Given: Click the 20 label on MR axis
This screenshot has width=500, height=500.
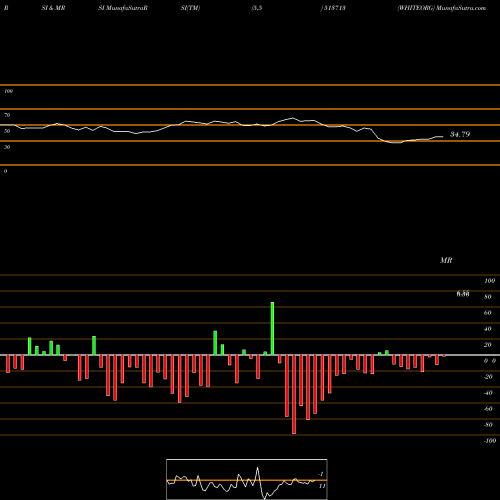Looking at the screenshot, I should 488,345.
